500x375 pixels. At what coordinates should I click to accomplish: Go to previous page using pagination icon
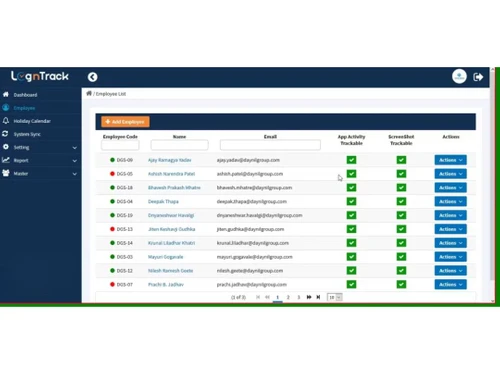[x=267, y=297]
